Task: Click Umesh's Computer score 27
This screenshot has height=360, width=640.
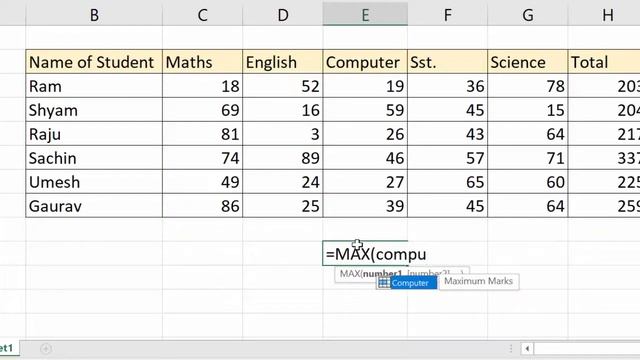Action: pos(365,182)
